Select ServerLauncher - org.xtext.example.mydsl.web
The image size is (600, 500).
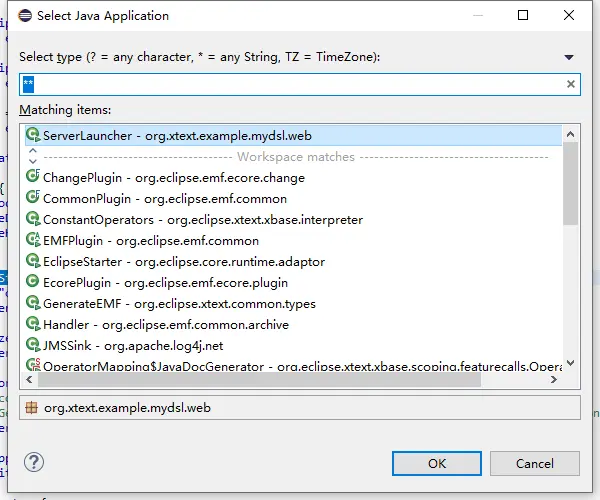[293, 136]
